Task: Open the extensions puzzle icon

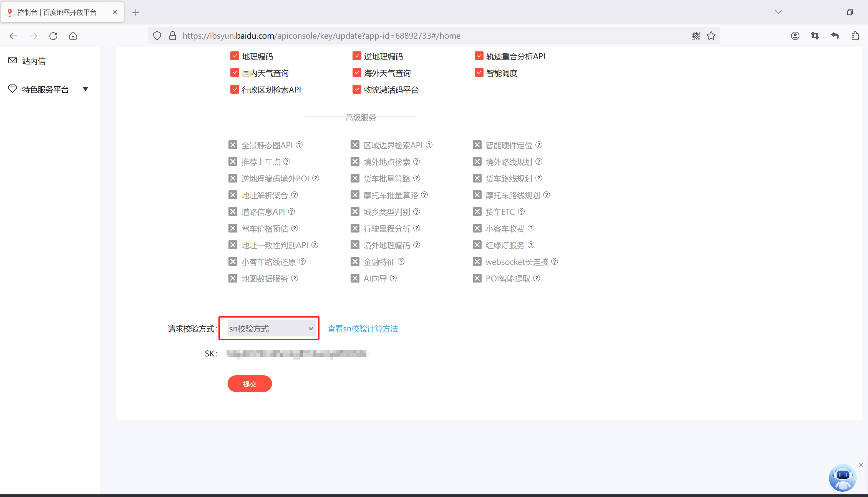Action: click(x=855, y=36)
